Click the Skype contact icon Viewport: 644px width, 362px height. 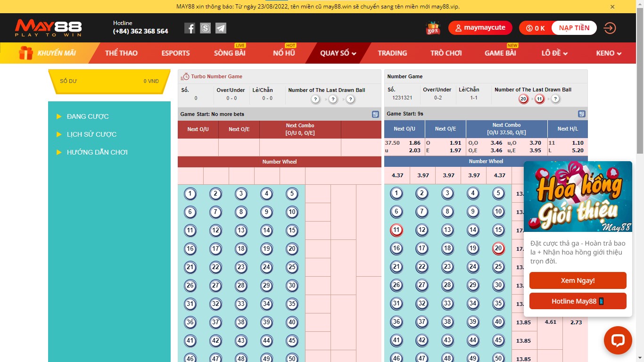click(205, 28)
